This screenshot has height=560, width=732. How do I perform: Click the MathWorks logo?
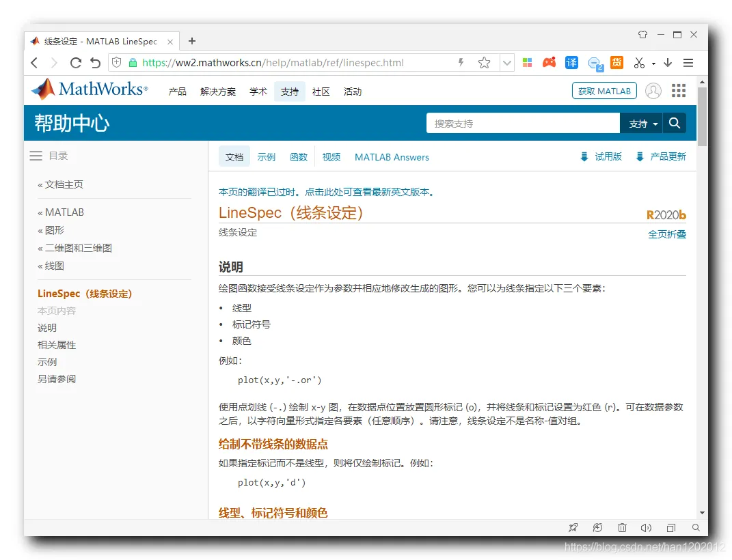click(x=90, y=89)
